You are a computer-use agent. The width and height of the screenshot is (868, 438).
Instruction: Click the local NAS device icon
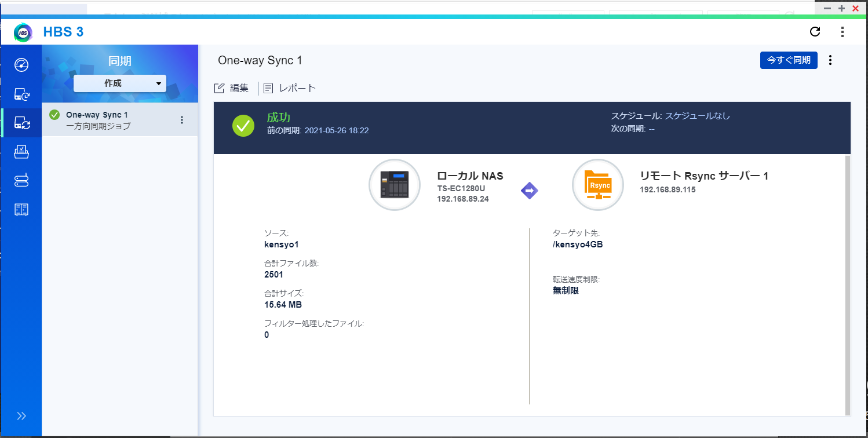coord(395,185)
